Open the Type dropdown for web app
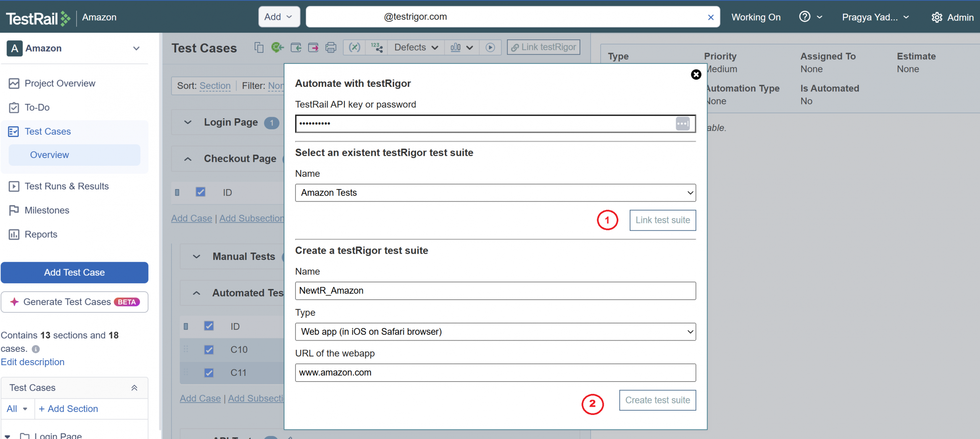980x439 pixels. click(x=495, y=332)
